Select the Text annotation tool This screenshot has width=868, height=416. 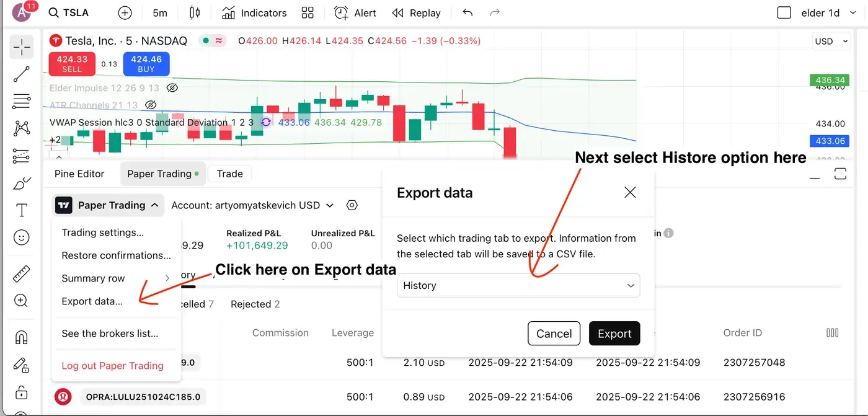pos(22,210)
